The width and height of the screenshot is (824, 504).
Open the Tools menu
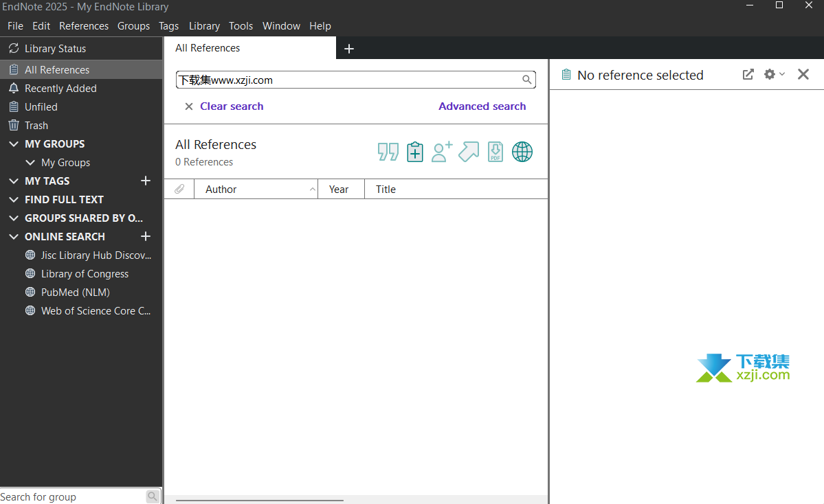[241, 25]
